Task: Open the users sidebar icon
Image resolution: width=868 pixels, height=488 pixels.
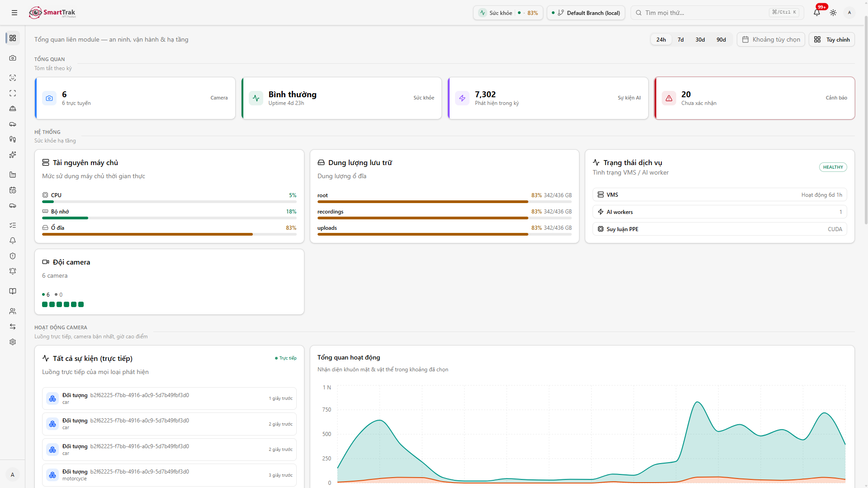Action: [x=13, y=311]
